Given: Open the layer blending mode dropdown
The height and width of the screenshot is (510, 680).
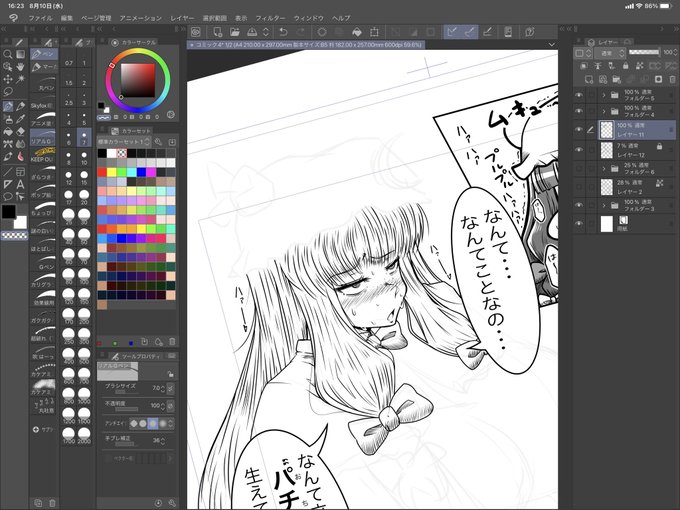Looking at the screenshot, I should tap(610, 53).
